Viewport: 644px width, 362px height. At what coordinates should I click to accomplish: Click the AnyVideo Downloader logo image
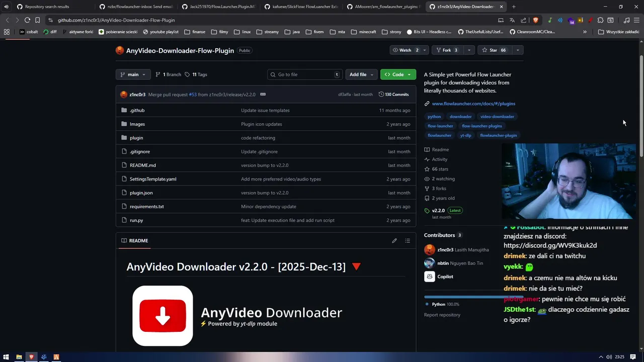click(163, 316)
